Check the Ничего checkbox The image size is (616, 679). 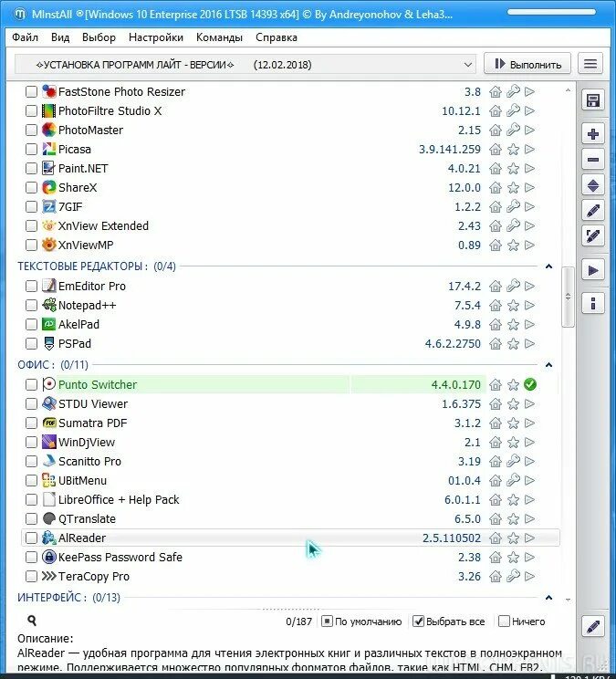point(504,622)
